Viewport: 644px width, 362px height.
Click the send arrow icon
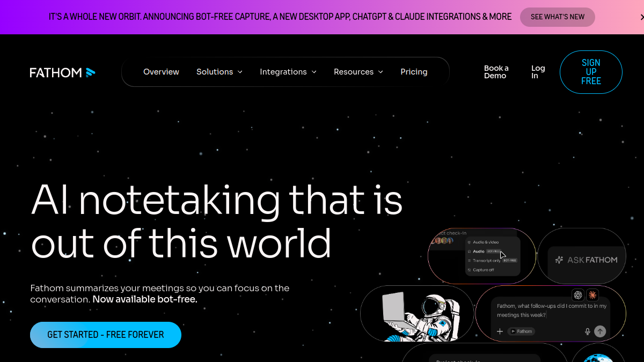(x=600, y=331)
